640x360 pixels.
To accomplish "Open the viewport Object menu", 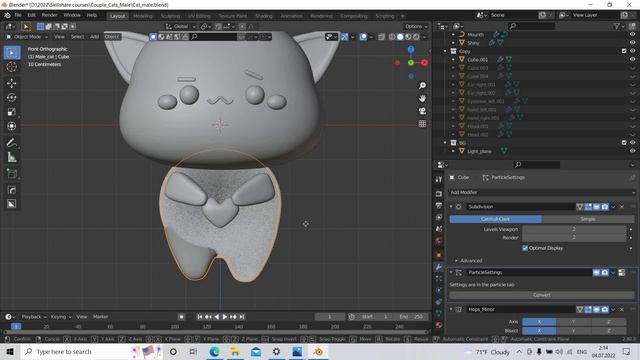I will coord(111,37).
